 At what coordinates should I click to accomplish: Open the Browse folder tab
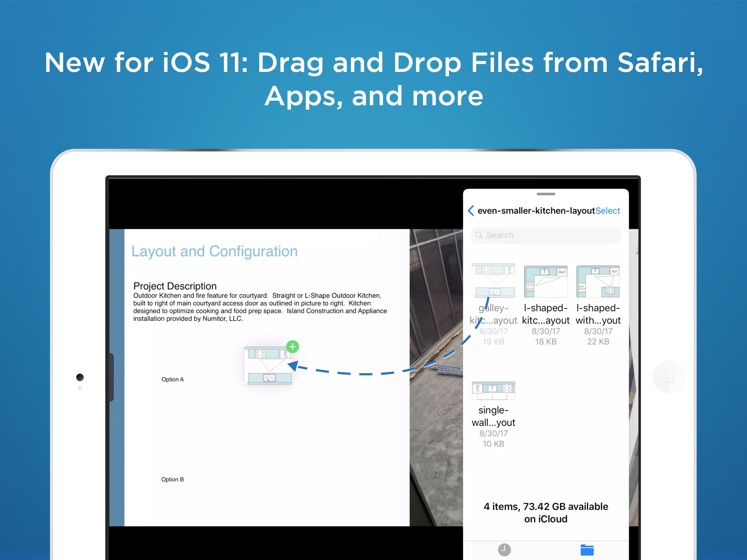(587, 550)
